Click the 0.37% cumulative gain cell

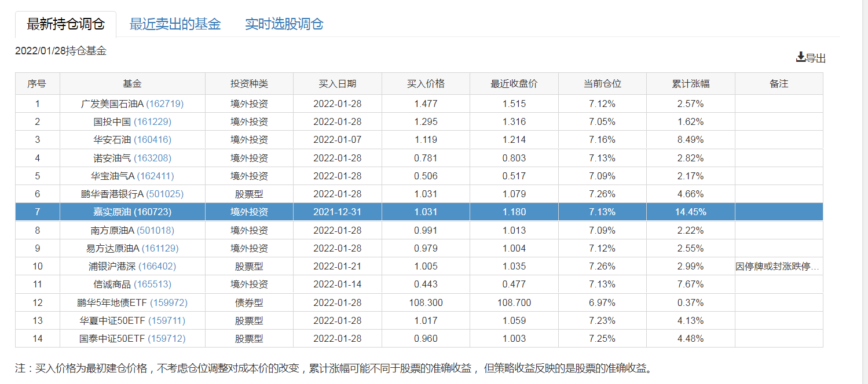tap(691, 303)
